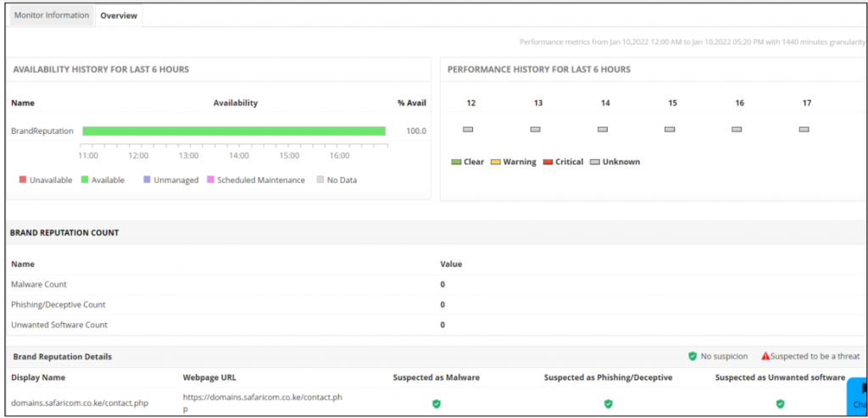
Task: Click the Unknown grey status legend icon
Action: 595,162
